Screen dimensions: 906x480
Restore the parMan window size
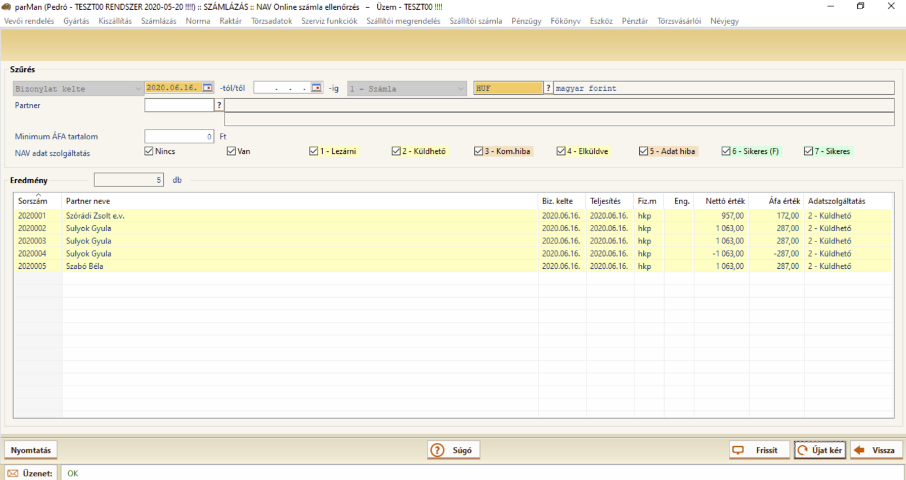click(860, 6)
